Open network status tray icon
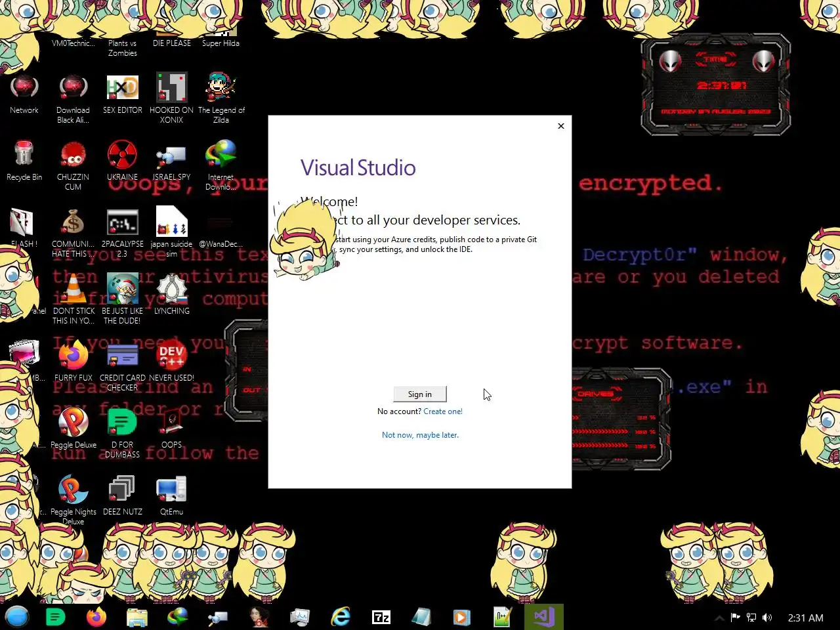840x630 pixels. (751, 618)
